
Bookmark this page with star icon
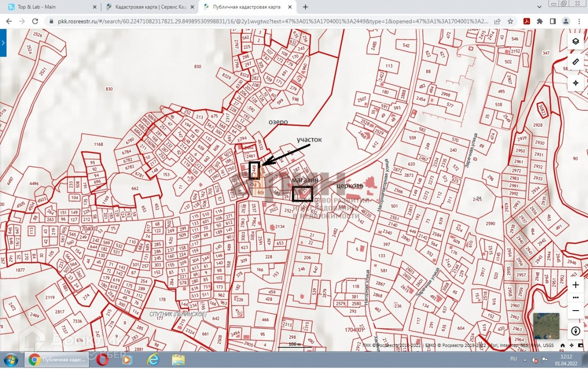pyautogui.click(x=510, y=21)
